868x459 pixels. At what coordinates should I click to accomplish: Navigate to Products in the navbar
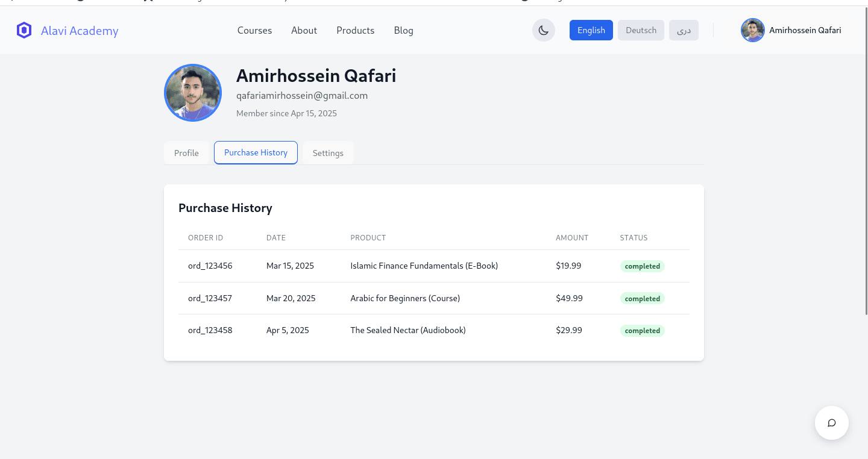click(x=356, y=30)
